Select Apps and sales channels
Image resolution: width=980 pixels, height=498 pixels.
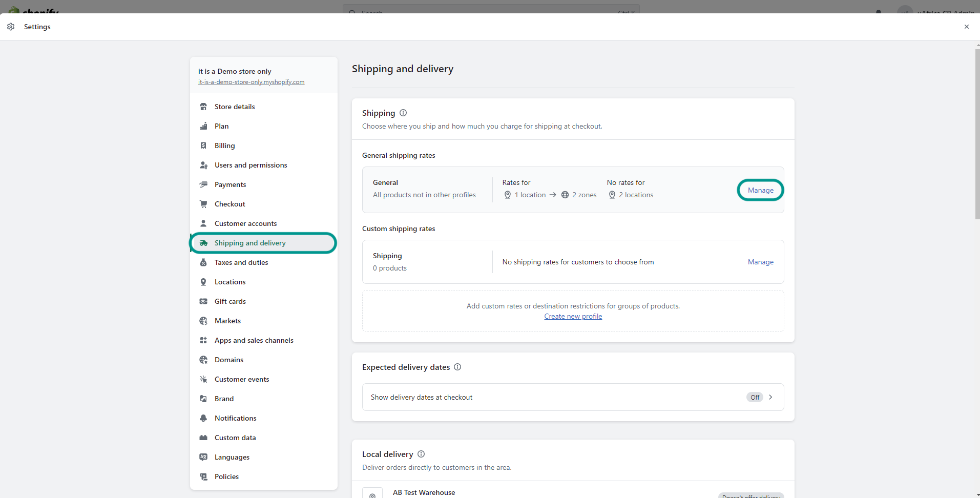coord(254,340)
